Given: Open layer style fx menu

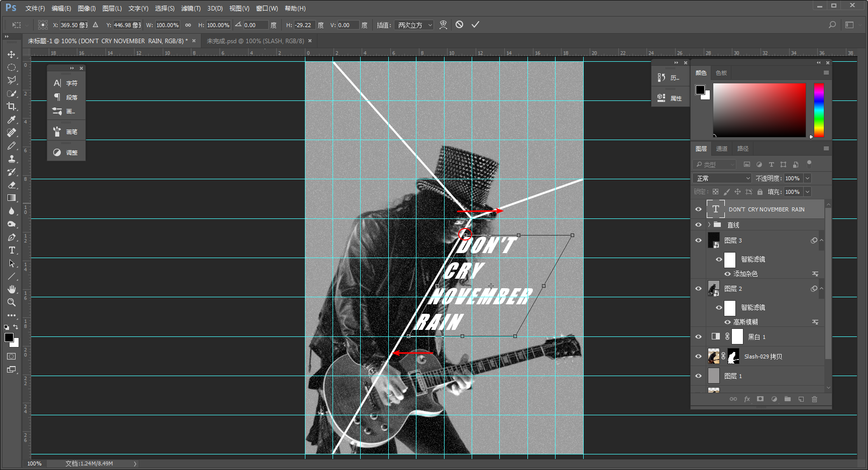Looking at the screenshot, I should 747,399.
